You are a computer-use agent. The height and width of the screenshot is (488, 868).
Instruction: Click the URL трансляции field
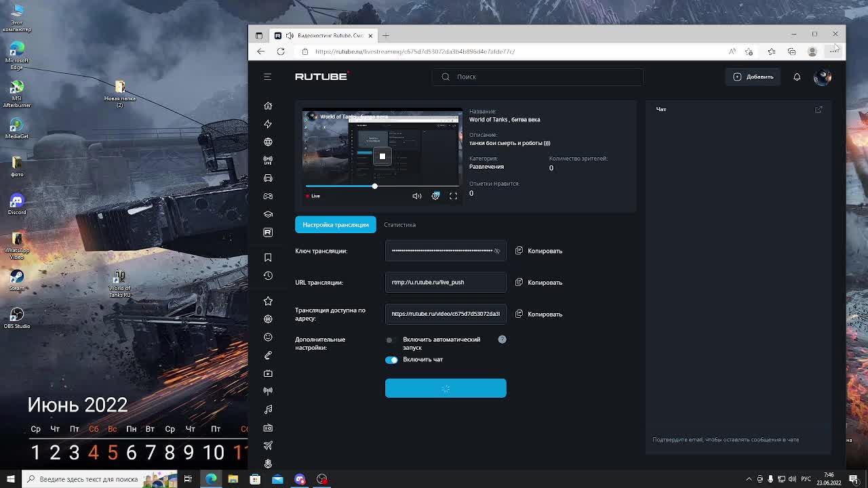point(446,282)
